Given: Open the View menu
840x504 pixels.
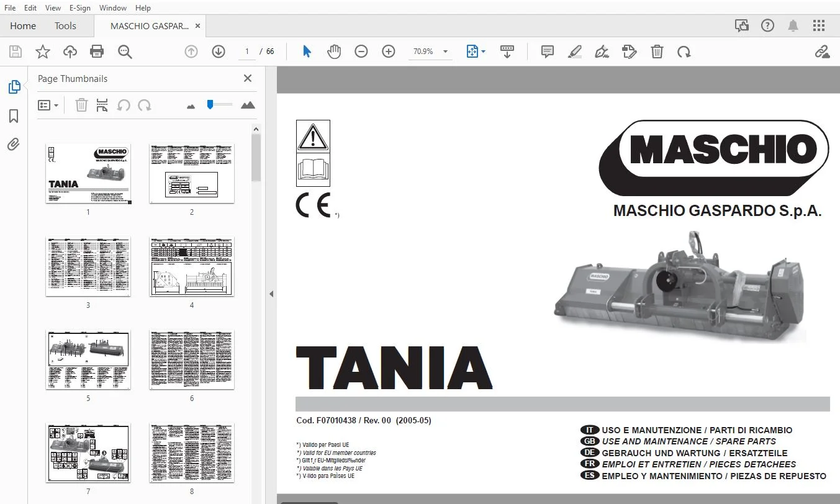Looking at the screenshot, I should point(53,8).
